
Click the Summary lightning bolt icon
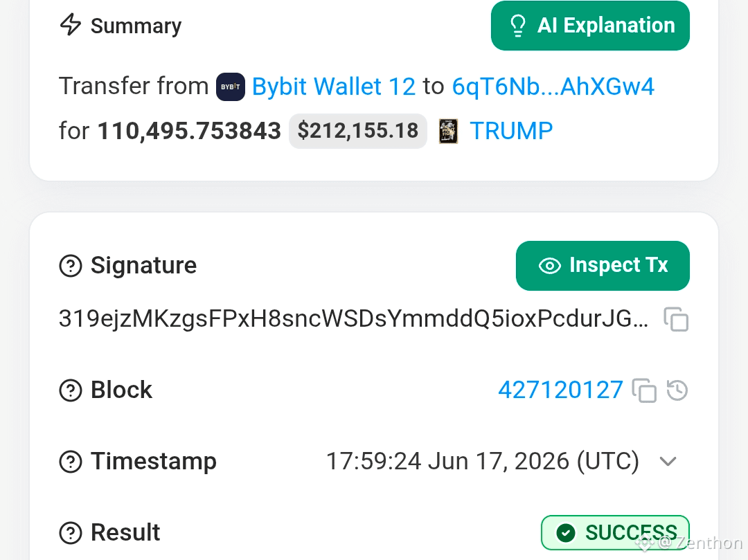click(71, 24)
